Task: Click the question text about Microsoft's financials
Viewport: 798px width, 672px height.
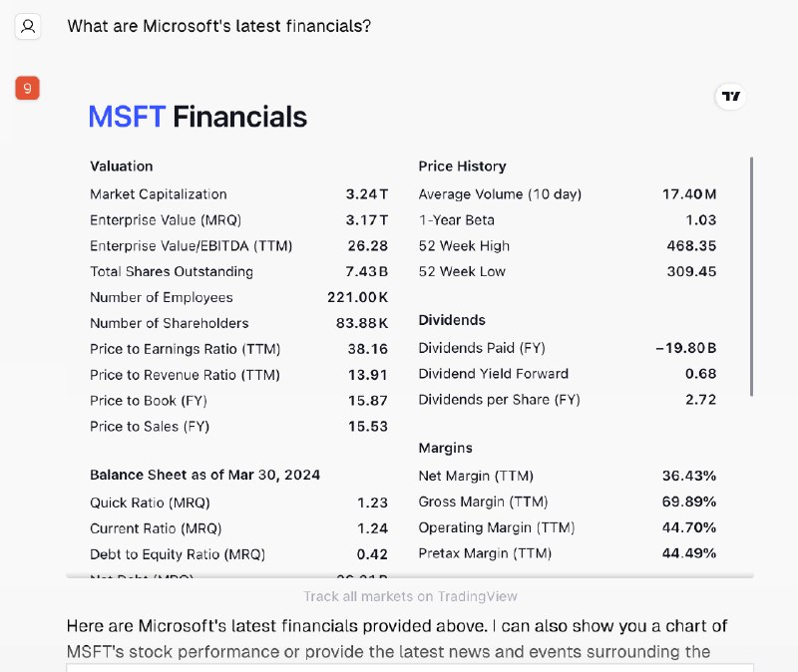Action: point(219,26)
